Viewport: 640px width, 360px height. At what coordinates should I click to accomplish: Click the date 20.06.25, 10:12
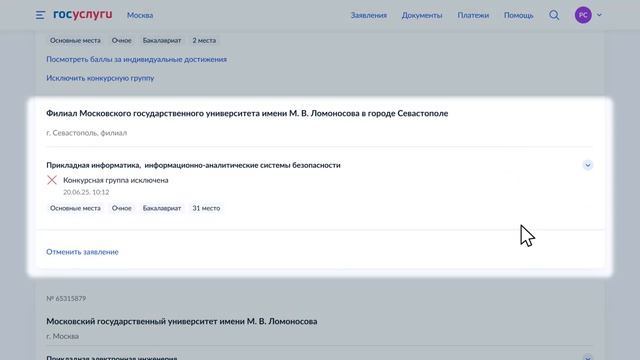[86, 192]
